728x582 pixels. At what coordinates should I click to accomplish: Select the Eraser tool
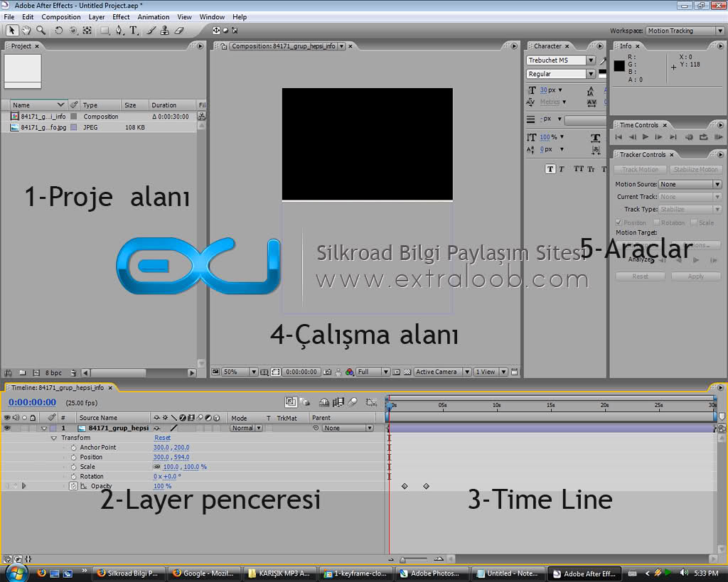pyautogui.click(x=179, y=31)
